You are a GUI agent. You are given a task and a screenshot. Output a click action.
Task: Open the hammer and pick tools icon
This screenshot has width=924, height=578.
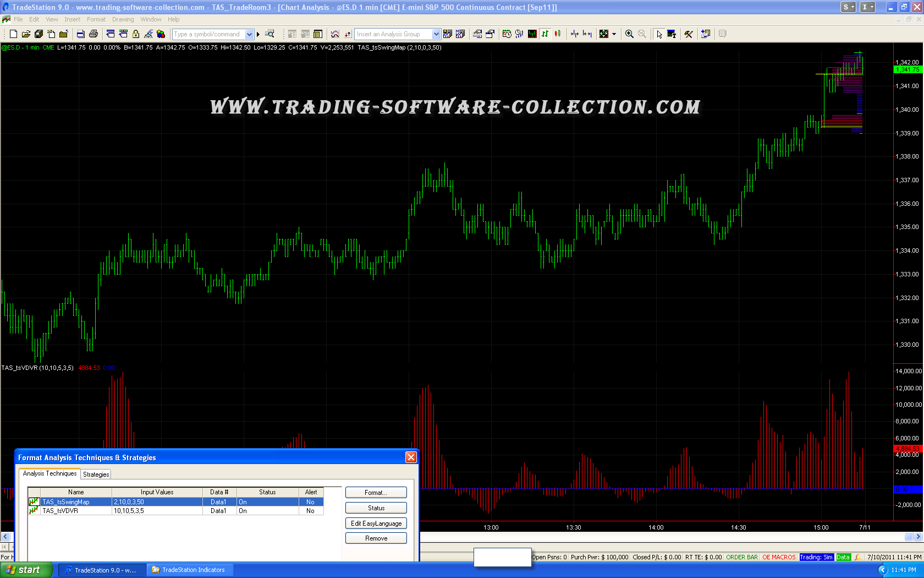pyautogui.click(x=689, y=34)
